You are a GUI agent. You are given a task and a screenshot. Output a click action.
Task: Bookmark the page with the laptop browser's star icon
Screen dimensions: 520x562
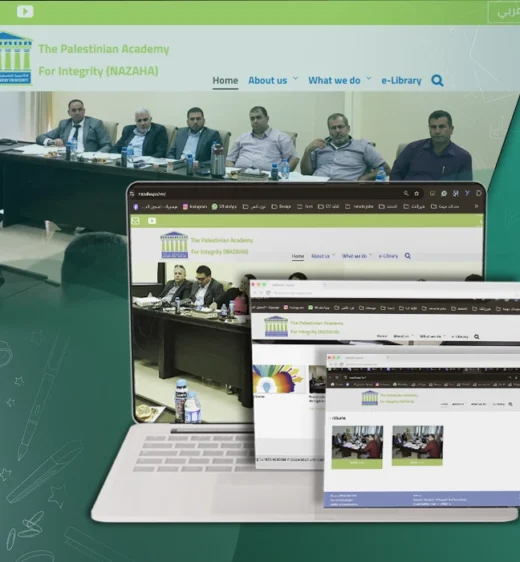(x=416, y=194)
